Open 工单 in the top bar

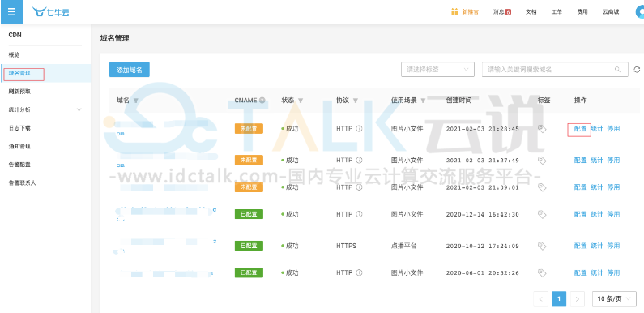tap(557, 12)
